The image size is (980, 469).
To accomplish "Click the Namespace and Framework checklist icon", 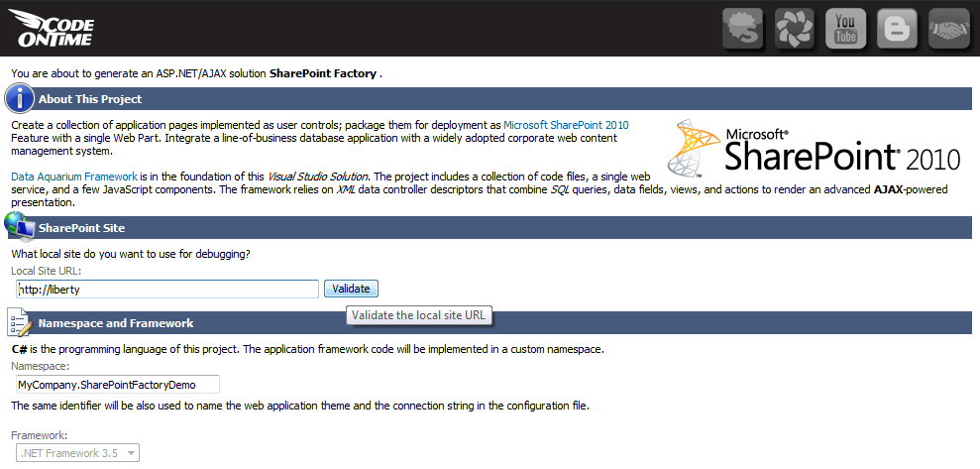I will (x=20, y=322).
